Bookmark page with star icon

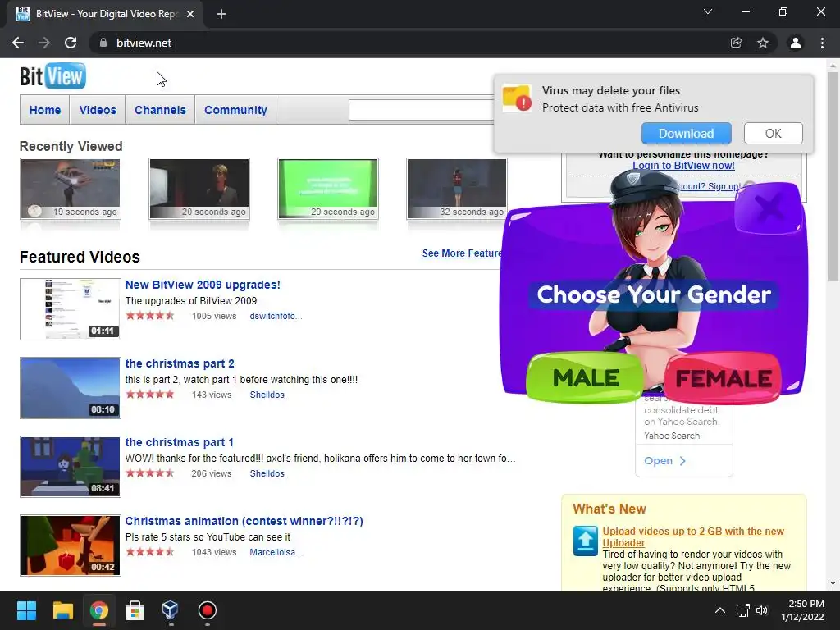(x=763, y=43)
